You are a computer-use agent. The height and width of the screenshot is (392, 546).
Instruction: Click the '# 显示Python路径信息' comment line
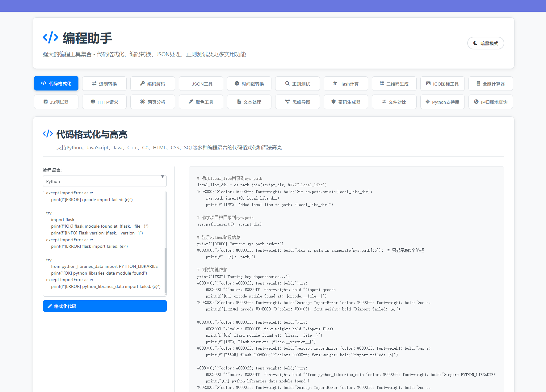click(x=219, y=237)
